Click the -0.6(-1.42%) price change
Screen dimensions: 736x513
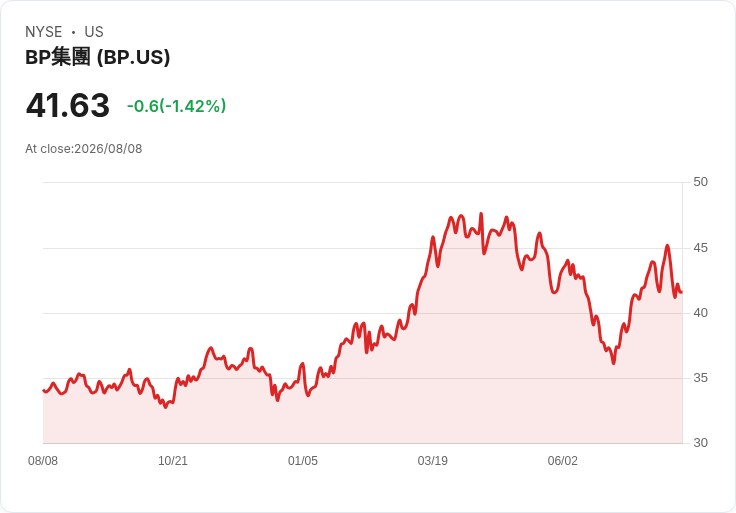point(176,106)
